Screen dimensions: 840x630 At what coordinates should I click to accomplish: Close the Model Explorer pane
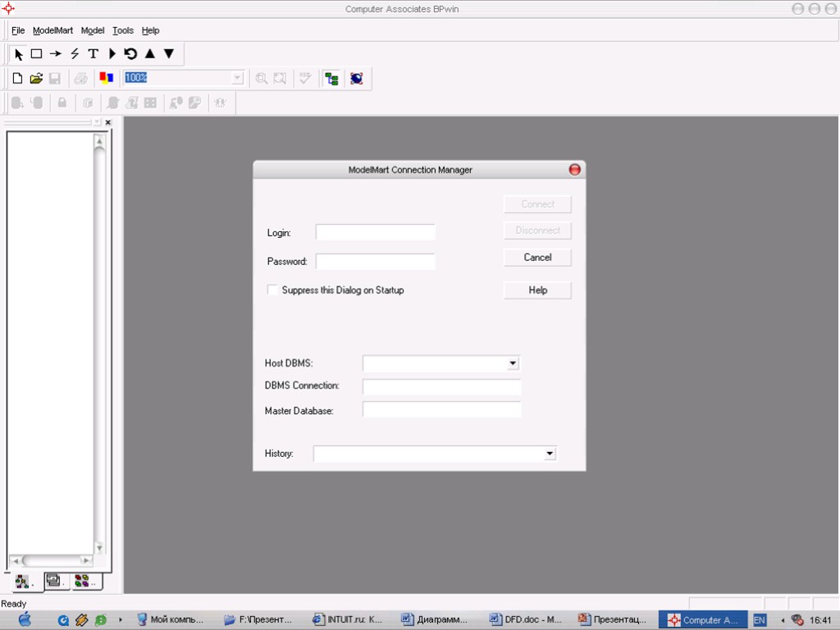tap(108, 122)
